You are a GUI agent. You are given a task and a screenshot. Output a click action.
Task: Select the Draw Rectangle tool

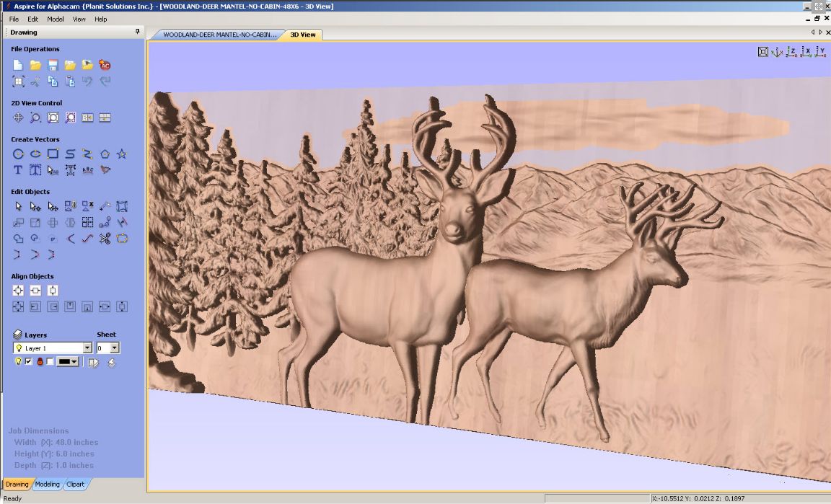[x=53, y=154]
